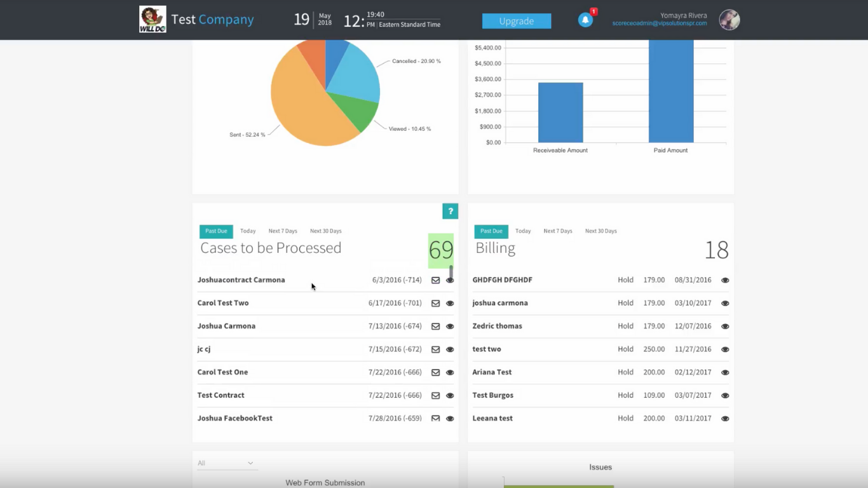Send email for Test Contract case
This screenshot has width=868, height=488.
pyautogui.click(x=435, y=395)
